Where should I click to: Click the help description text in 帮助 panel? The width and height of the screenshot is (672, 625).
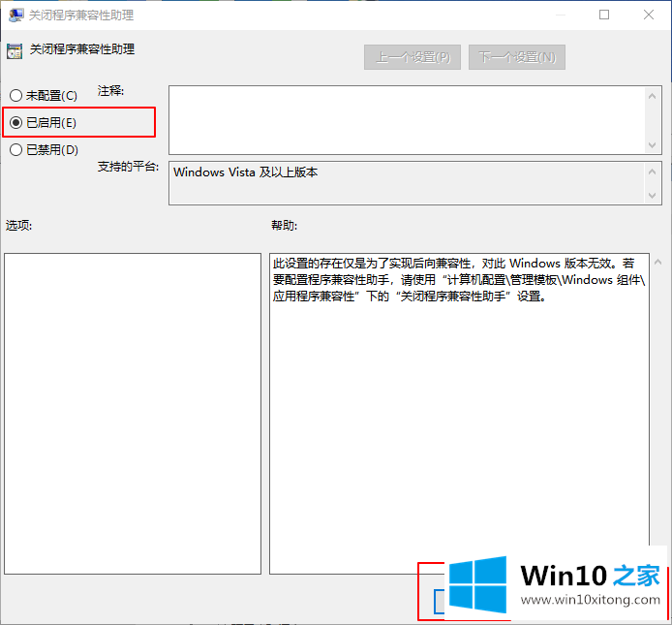(459, 280)
